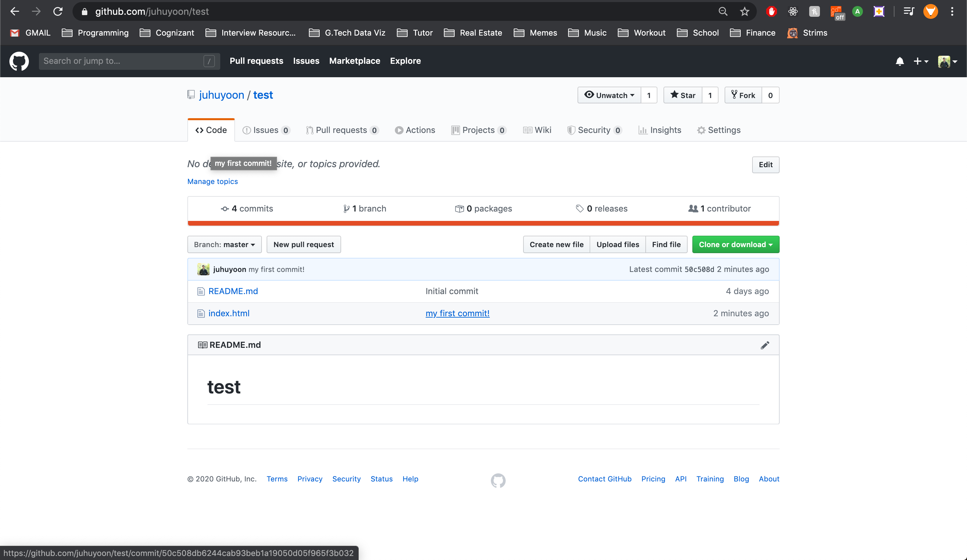This screenshot has width=967, height=560.
Task: Edit README.md via the pencil icon
Action: tap(765, 345)
